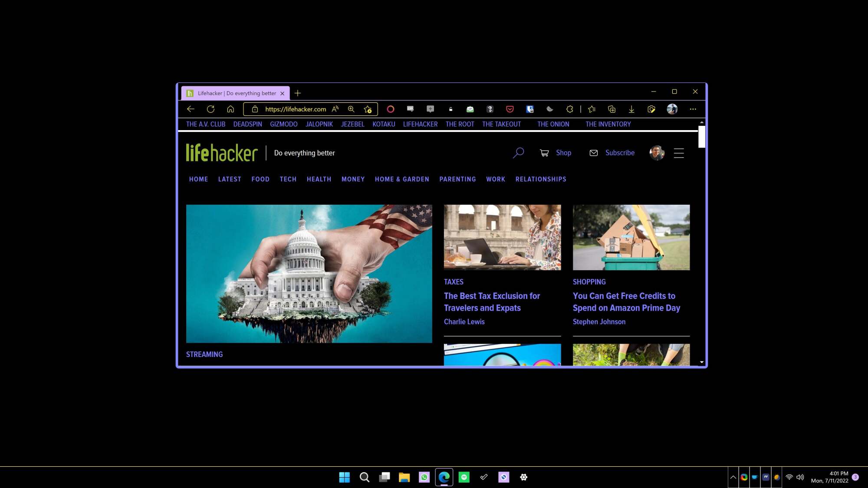Image resolution: width=868 pixels, height=488 pixels.
Task: Open the PARENTING section
Action: click(x=457, y=179)
